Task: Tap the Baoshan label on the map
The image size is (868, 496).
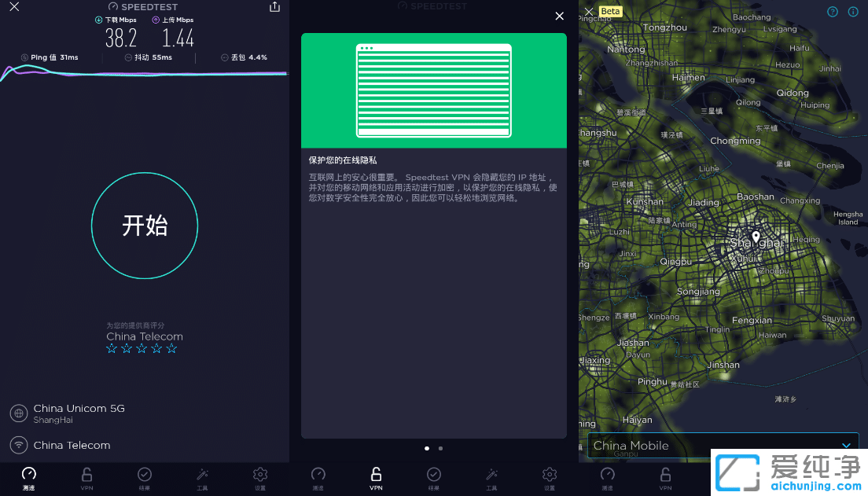Action: (x=755, y=197)
